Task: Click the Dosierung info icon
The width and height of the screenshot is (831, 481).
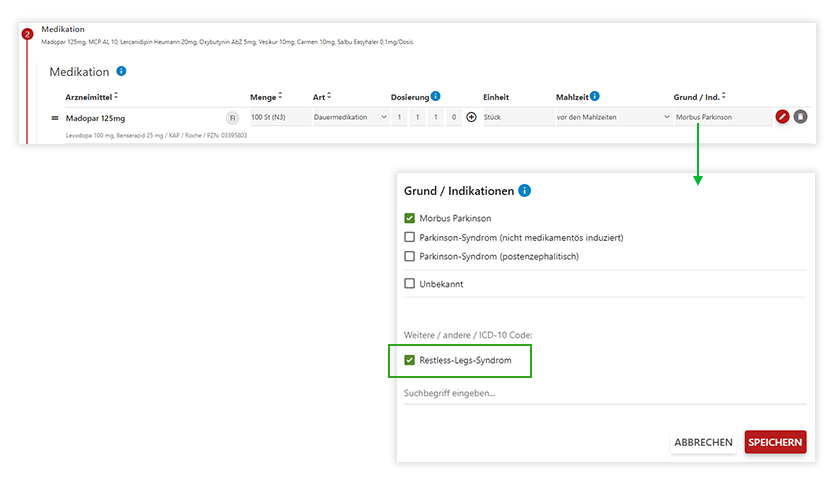Action: [436, 96]
